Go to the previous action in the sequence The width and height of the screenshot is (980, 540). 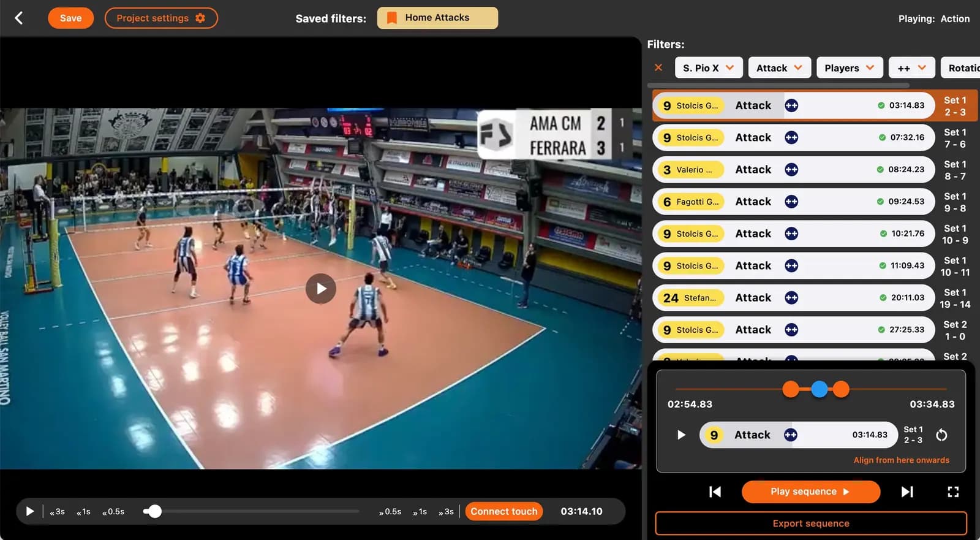tap(715, 492)
